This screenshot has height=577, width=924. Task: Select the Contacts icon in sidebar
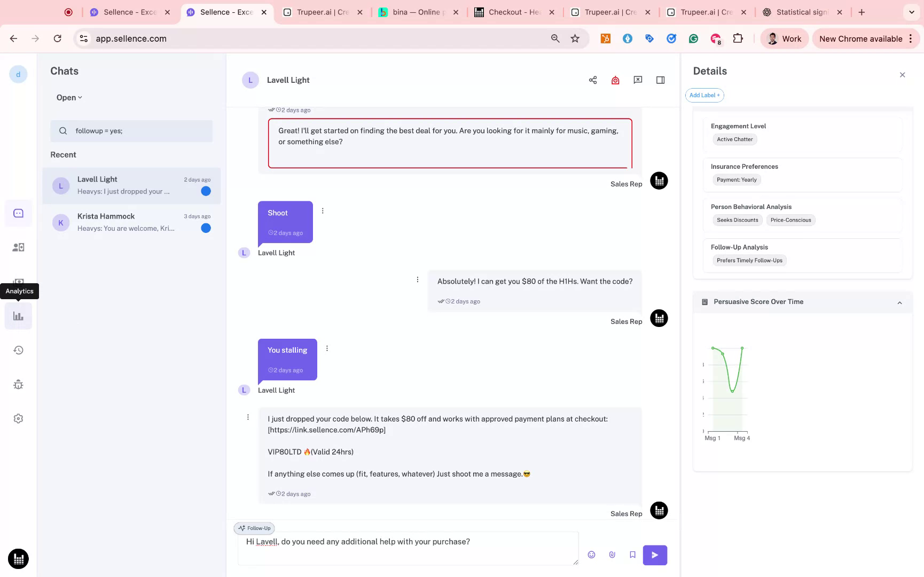18,247
